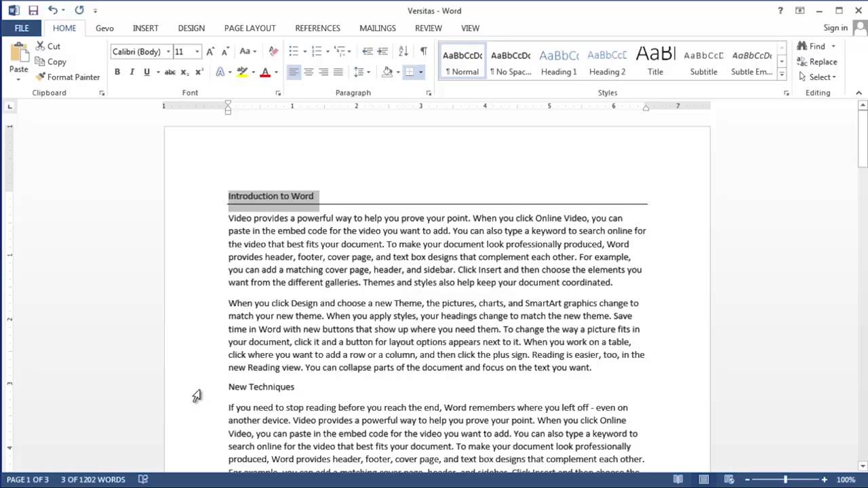
Task: Click the word count in status bar
Action: tap(94, 479)
